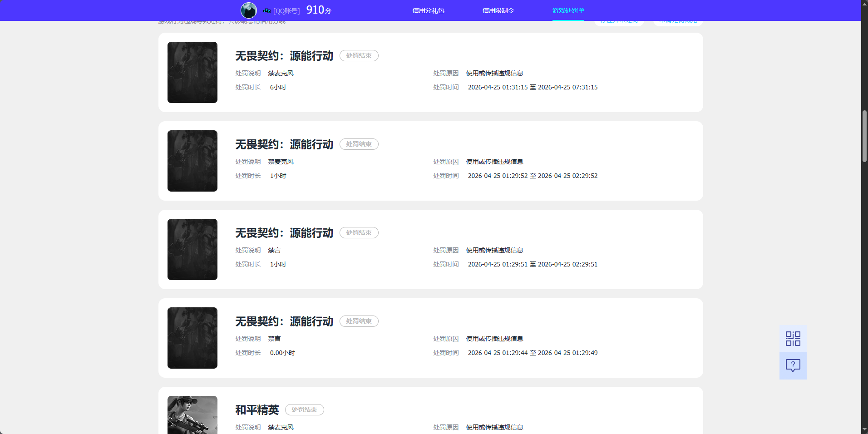
Task: Click the [QQ账号] account label
Action: (286, 11)
